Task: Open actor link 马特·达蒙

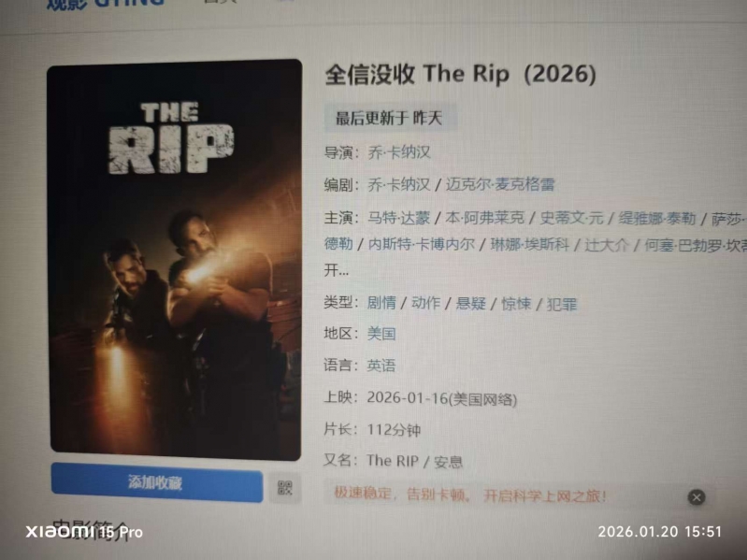Action: coord(399,218)
